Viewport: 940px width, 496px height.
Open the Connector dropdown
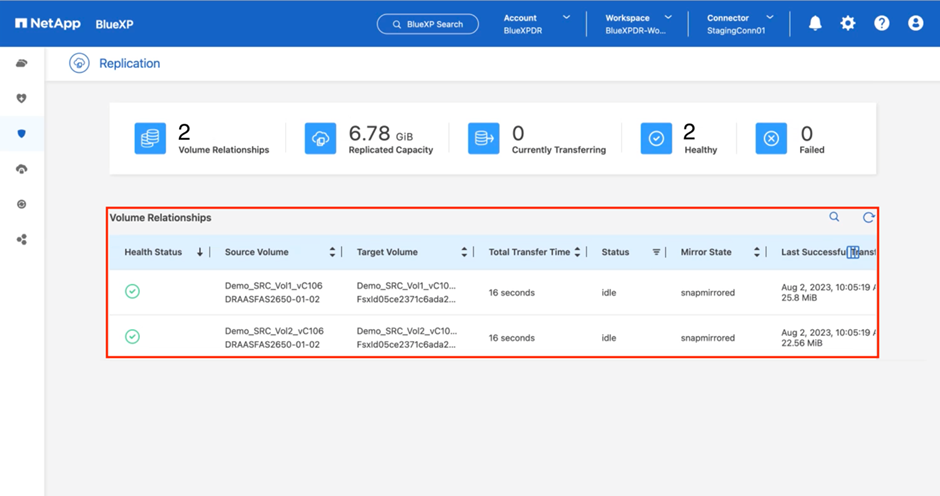pos(769,18)
